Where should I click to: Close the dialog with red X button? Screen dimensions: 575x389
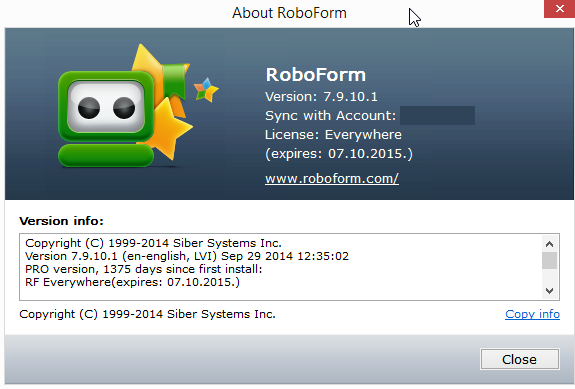tap(560, 9)
